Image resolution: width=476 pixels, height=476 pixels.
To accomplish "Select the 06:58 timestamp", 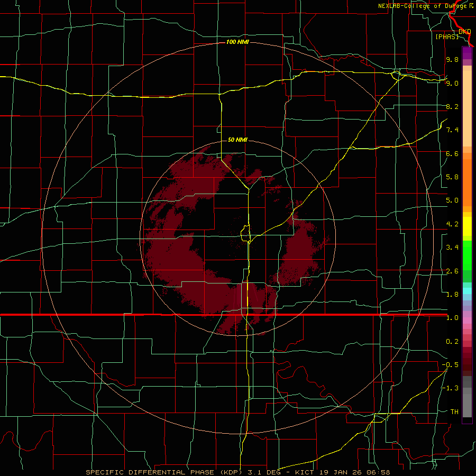I will tap(378, 472).
